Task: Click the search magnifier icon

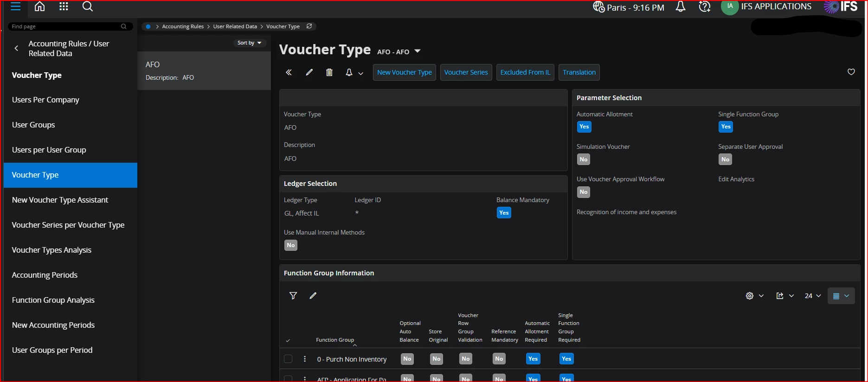Action: [x=88, y=6]
